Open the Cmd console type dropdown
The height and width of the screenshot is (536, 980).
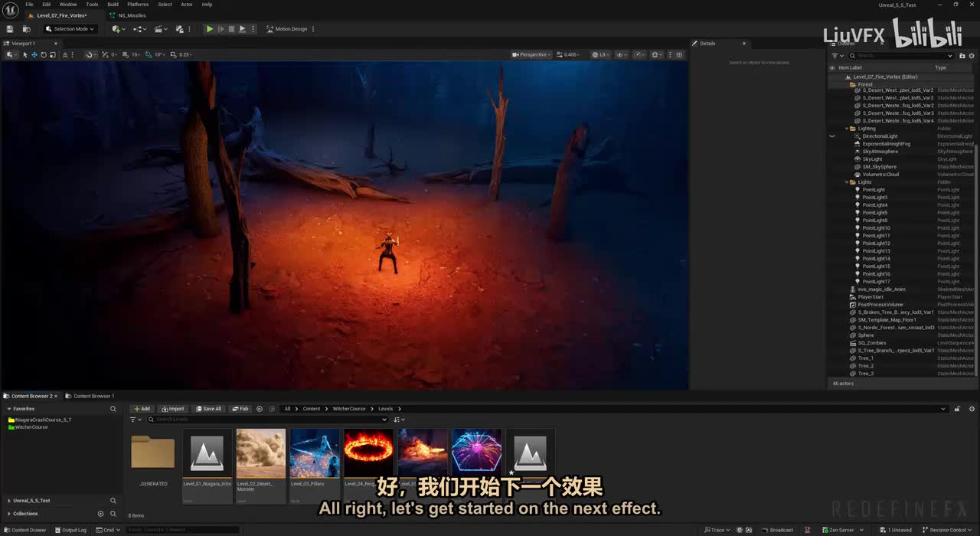[x=107, y=530]
